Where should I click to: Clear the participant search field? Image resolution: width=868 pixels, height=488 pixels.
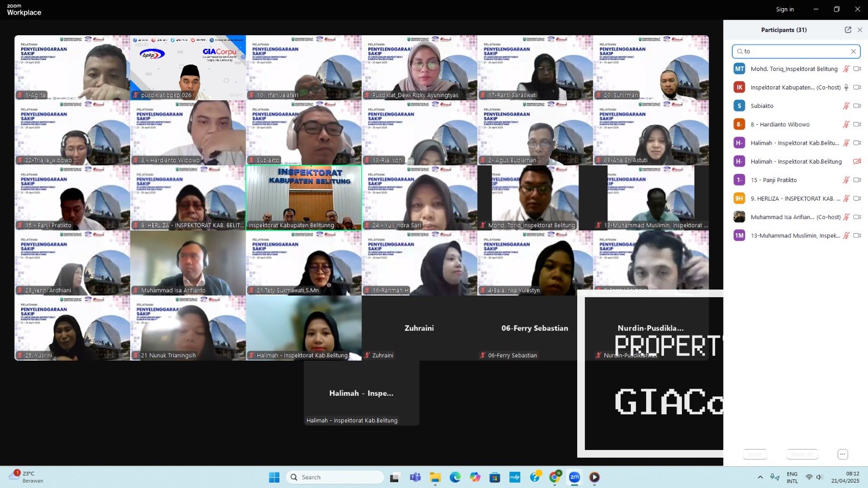click(x=853, y=52)
